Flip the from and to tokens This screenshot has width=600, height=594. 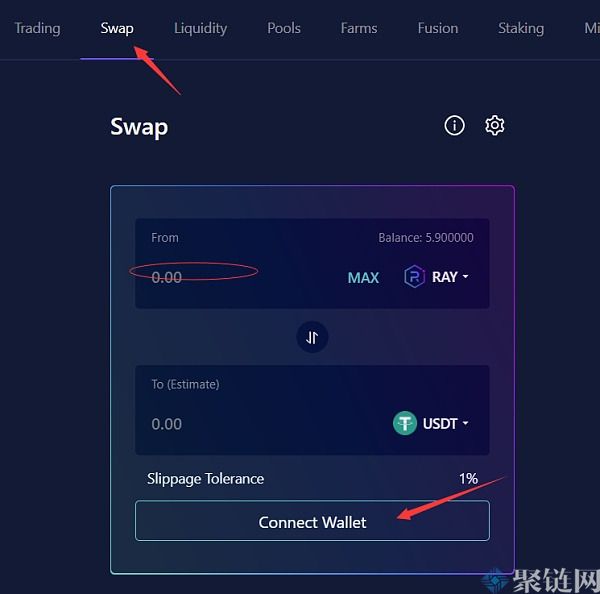(x=312, y=337)
